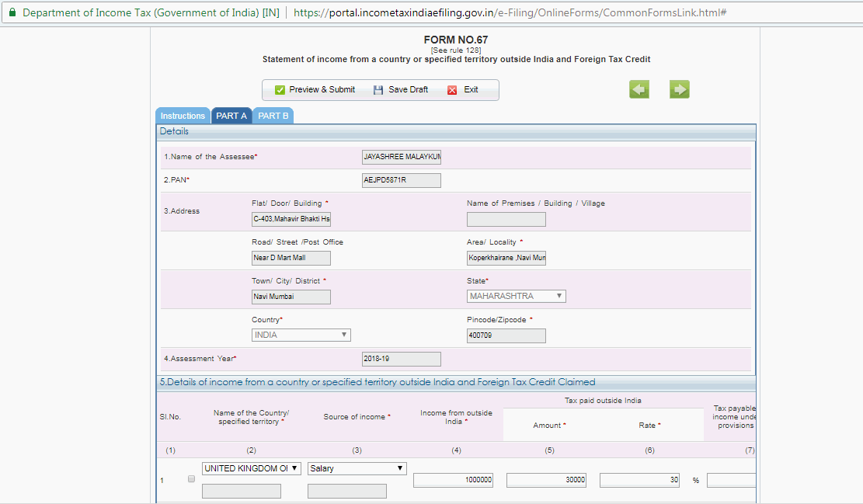Viewport: 863px width, 504px height.
Task: Select the PART A tab
Action: pyautogui.click(x=231, y=116)
